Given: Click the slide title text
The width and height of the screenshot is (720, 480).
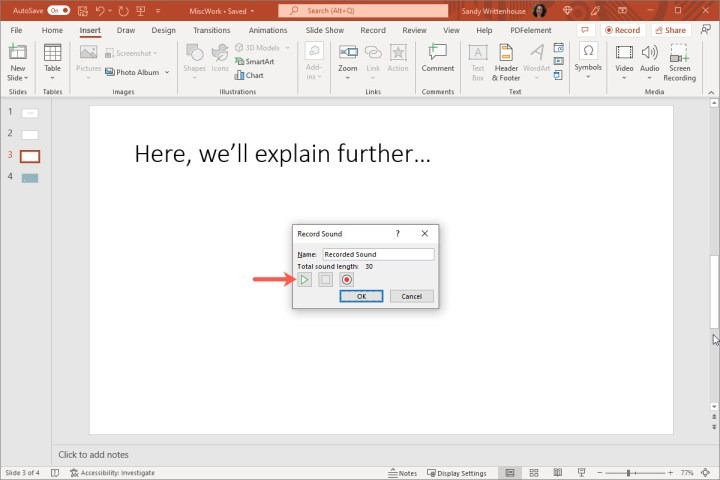Looking at the screenshot, I should coord(282,153).
